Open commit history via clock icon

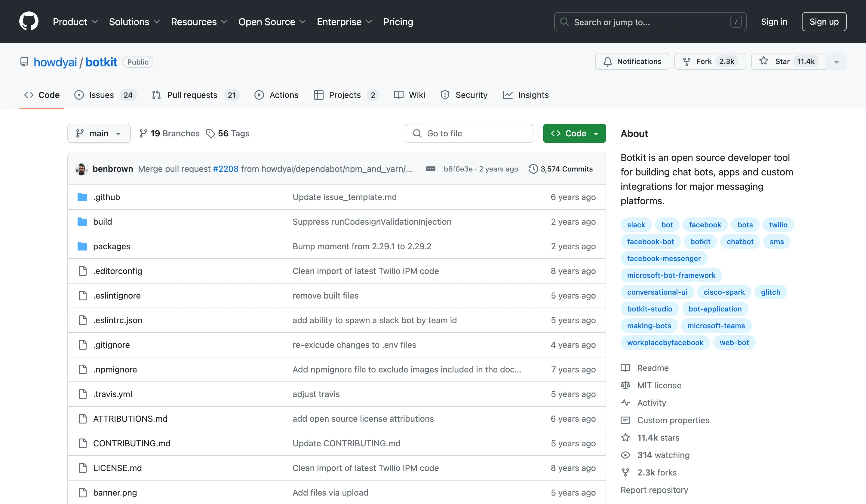(x=533, y=169)
